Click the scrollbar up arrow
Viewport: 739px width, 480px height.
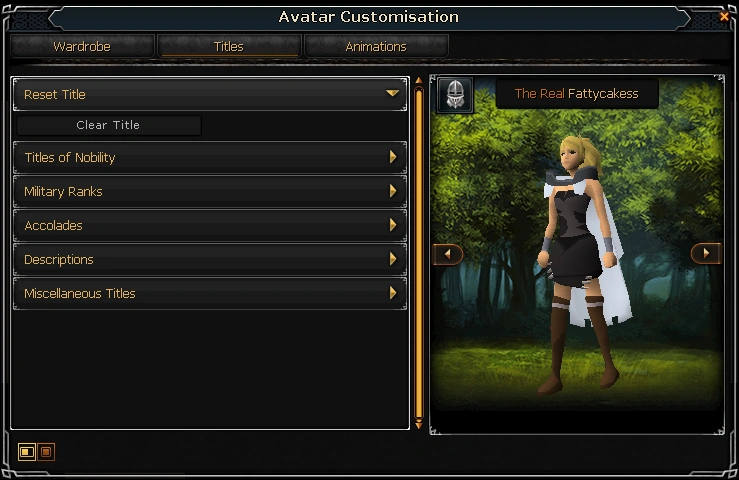pyautogui.click(x=419, y=81)
